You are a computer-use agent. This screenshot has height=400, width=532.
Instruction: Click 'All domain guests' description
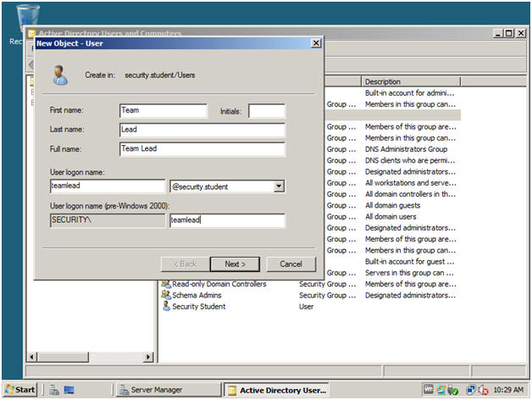[x=392, y=205]
